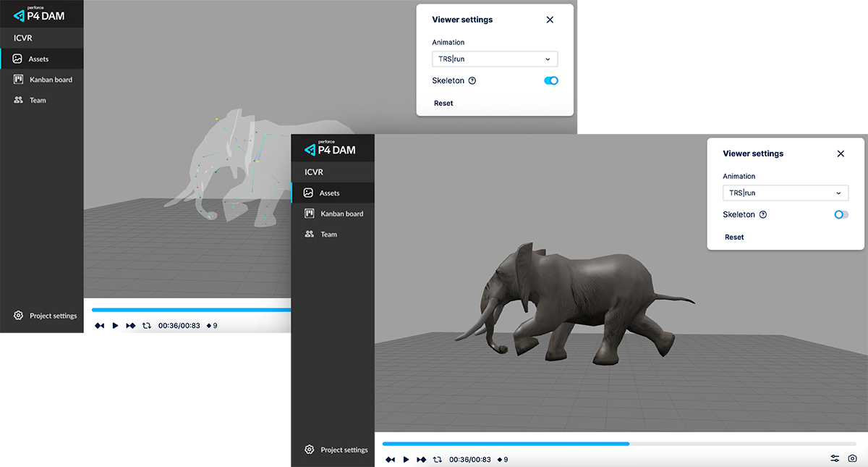Turn off the enabled Skeleton toggle
868x467 pixels.
(550, 81)
